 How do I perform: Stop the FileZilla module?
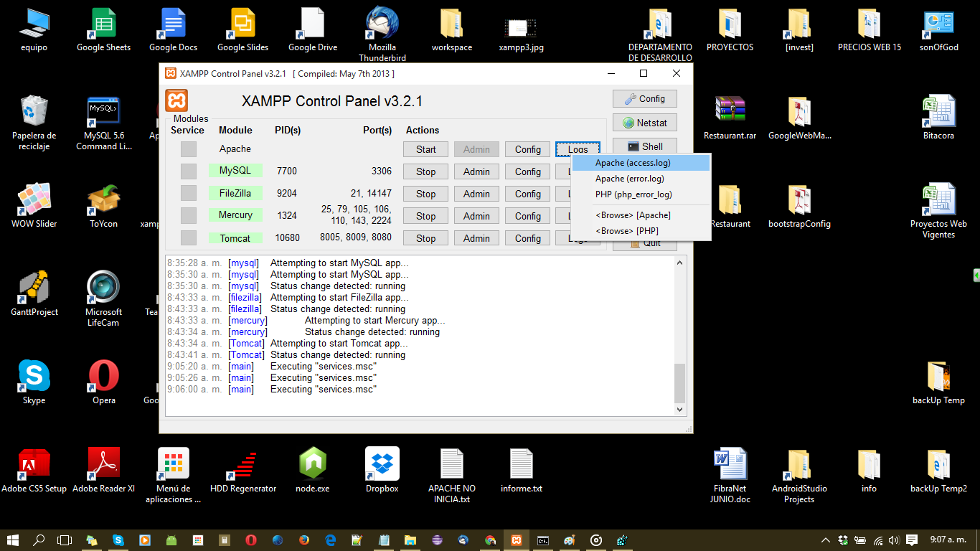tap(426, 194)
